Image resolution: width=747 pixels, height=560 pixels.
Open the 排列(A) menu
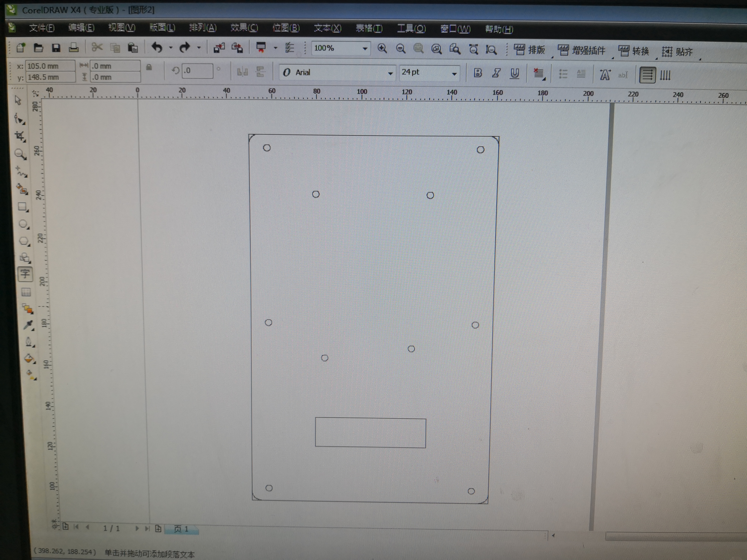[203, 28]
